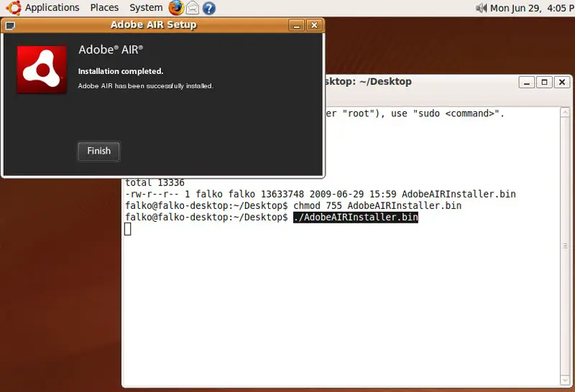Click the terminal scrollbar up arrow

(565, 112)
